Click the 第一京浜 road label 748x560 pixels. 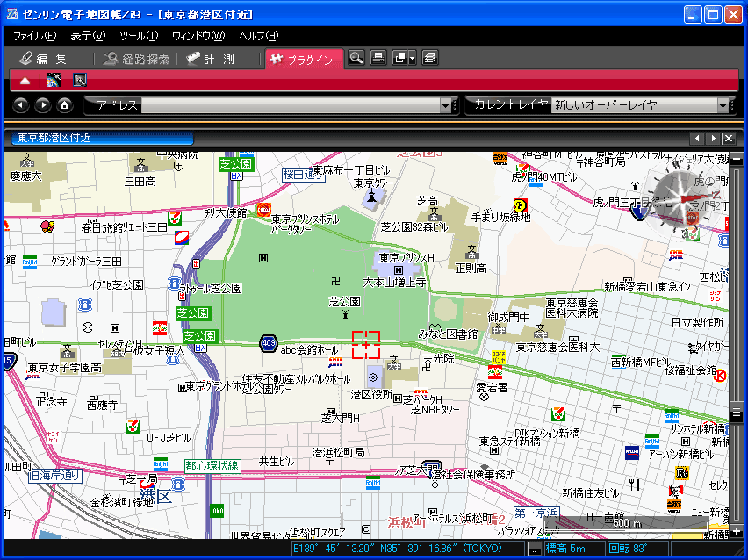coord(536,513)
